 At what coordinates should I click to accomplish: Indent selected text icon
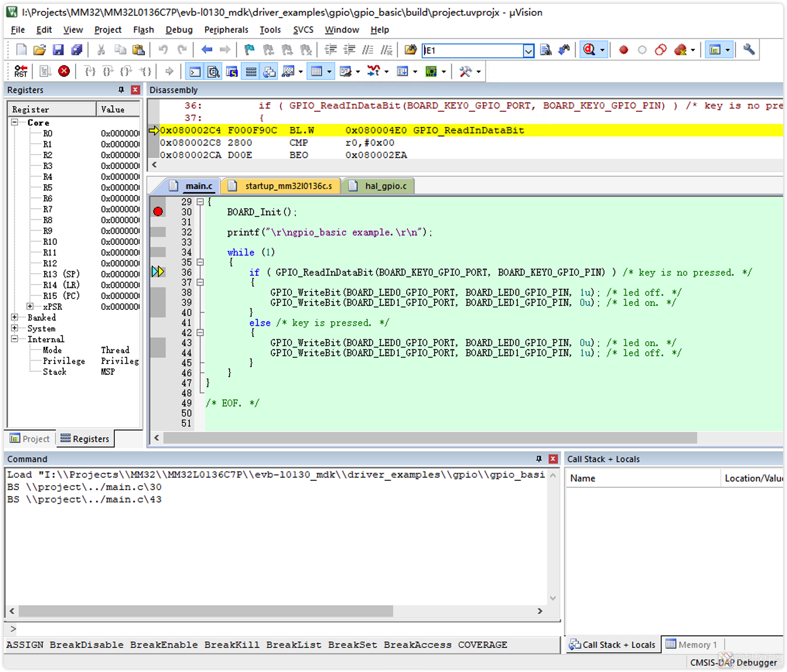(x=330, y=50)
